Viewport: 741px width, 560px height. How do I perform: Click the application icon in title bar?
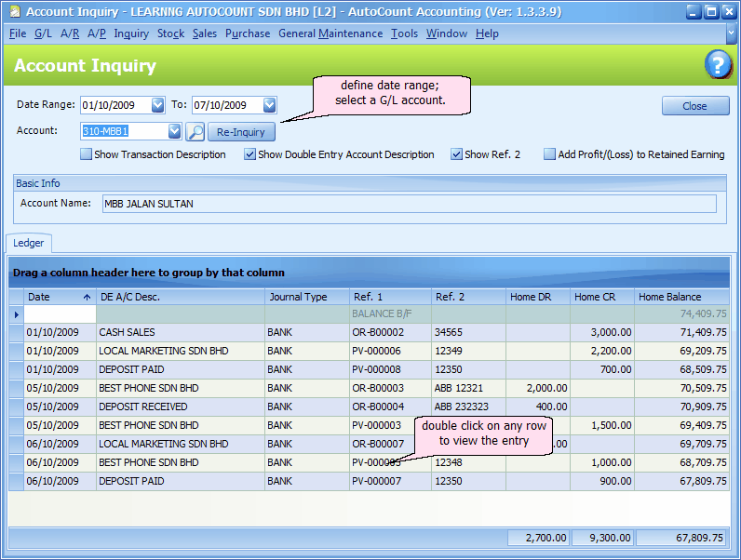pos(15,11)
